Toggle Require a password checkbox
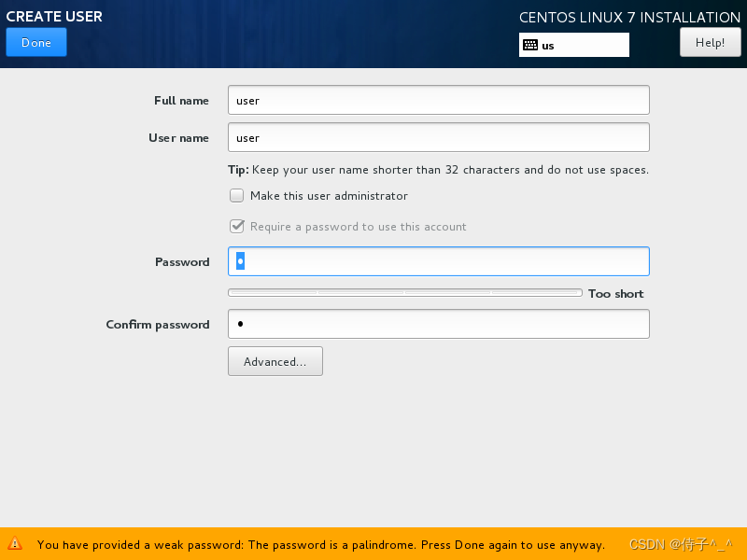747x560 pixels. 237,226
